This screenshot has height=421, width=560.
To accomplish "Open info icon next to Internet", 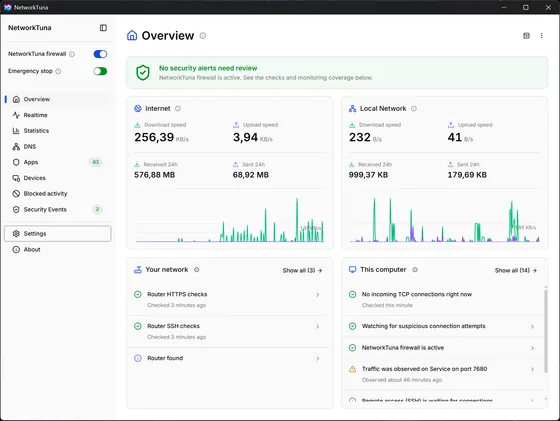I will (x=178, y=109).
